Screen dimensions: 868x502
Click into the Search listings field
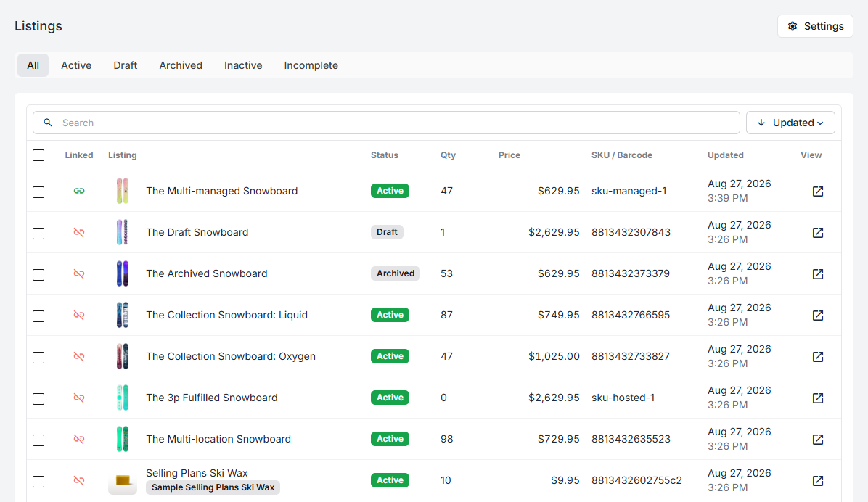386,123
